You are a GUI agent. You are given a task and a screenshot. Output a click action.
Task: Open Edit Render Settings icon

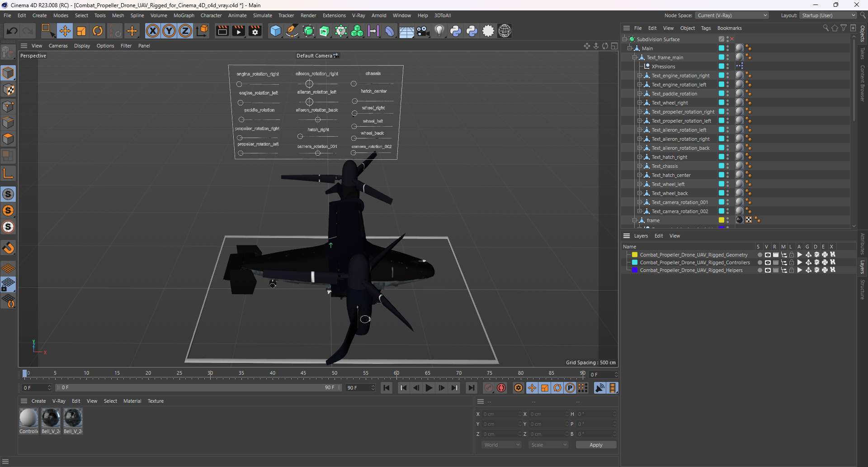tap(255, 31)
